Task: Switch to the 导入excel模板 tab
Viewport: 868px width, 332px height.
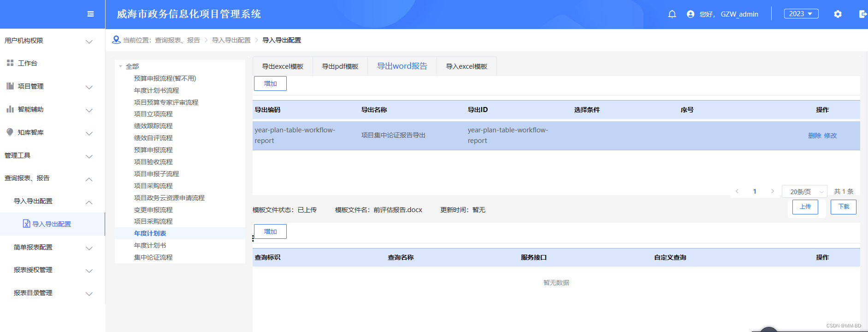Action: 466,66
